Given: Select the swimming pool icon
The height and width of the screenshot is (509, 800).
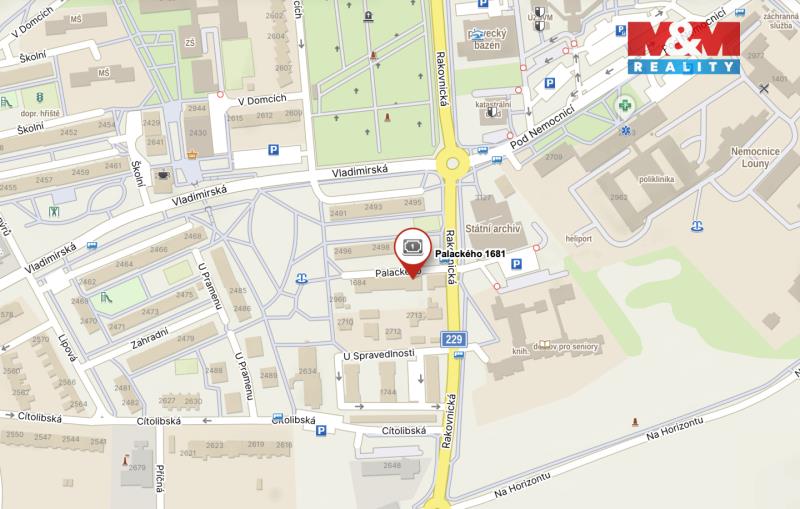Looking at the screenshot, I should point(477,34).
